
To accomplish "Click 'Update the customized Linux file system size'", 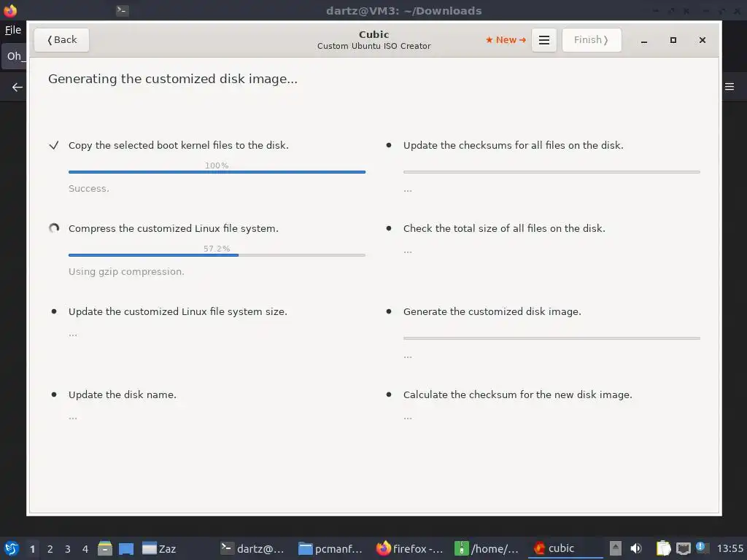I will 178,311.
